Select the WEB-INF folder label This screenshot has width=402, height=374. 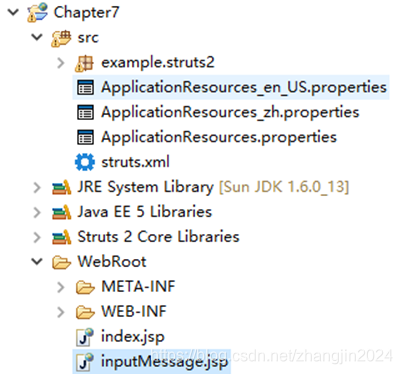[134, 312]
